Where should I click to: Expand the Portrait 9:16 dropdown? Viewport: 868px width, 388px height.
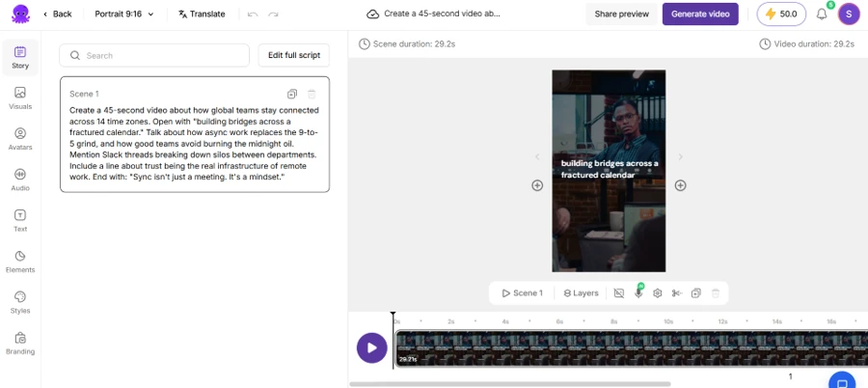tap(124, 14)
